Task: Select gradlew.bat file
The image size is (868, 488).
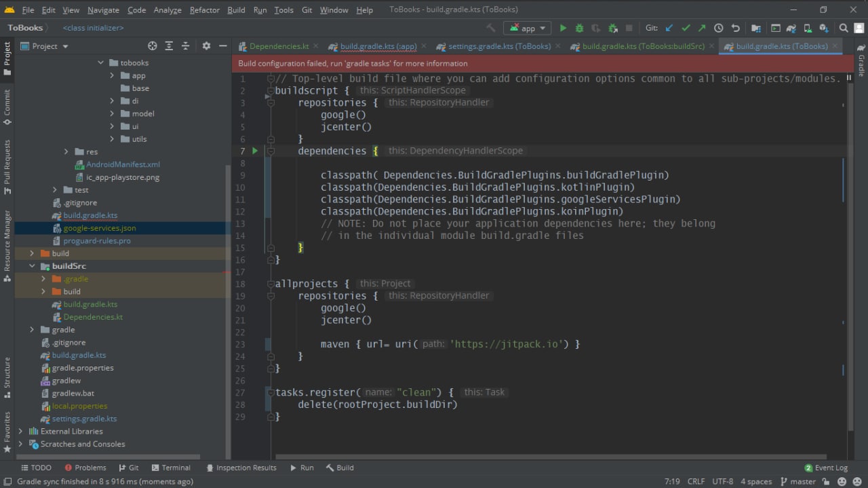Action: 73,393
